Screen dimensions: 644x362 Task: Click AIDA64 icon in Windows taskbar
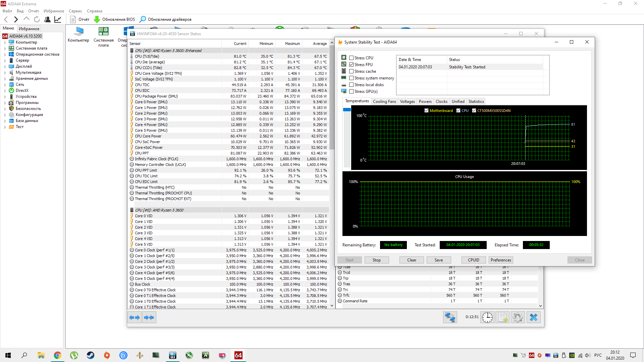[238, 355]
